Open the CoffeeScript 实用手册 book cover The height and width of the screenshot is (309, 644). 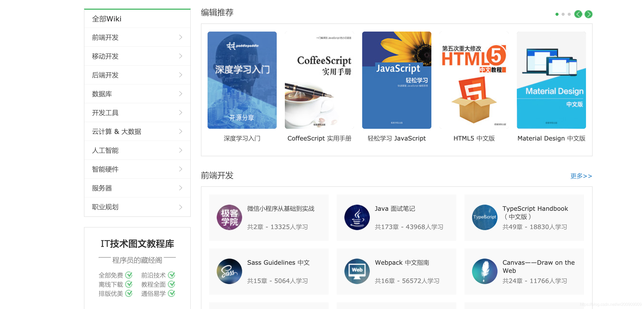point(319,80)
